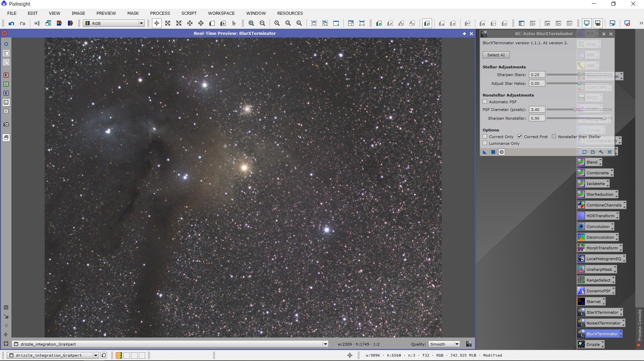Toggle BlurXTerminator real-time preview circle icon
This screenshot has height=361, width=644.
[501, 152]
